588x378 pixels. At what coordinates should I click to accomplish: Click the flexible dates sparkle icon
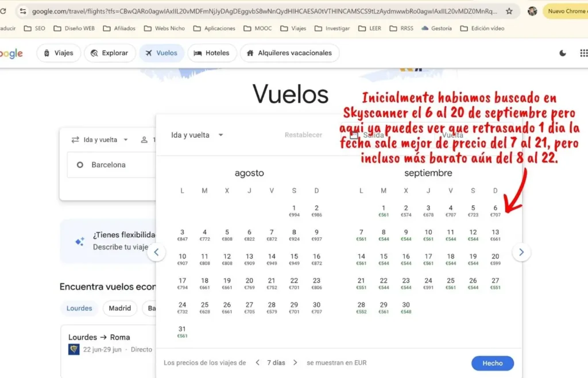click(79, 242)
